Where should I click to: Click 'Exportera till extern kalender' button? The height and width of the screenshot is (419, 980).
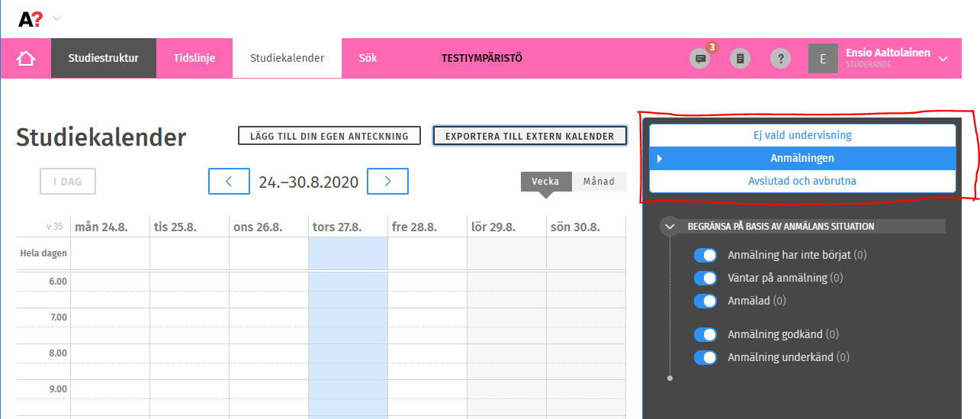tap(529, 137)
